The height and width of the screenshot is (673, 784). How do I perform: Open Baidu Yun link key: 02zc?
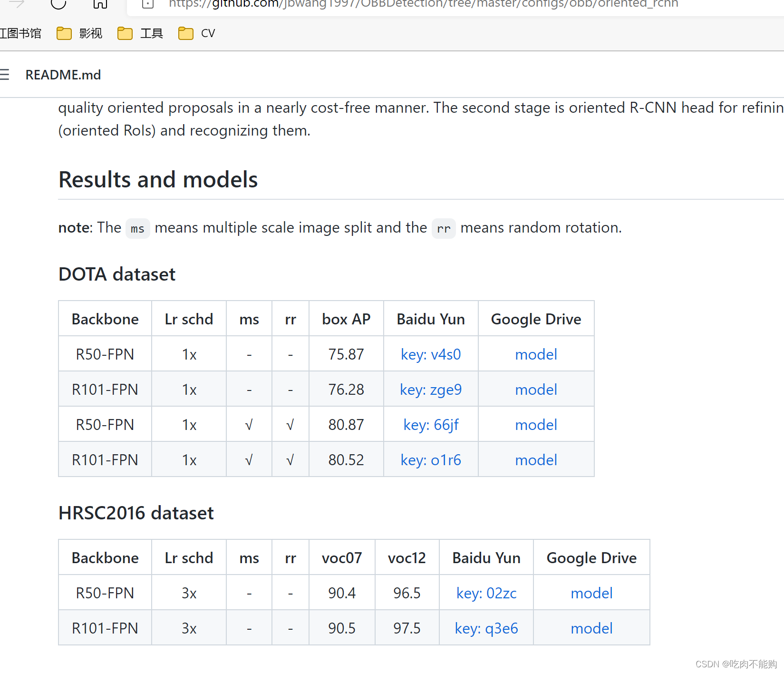(486, 593)
